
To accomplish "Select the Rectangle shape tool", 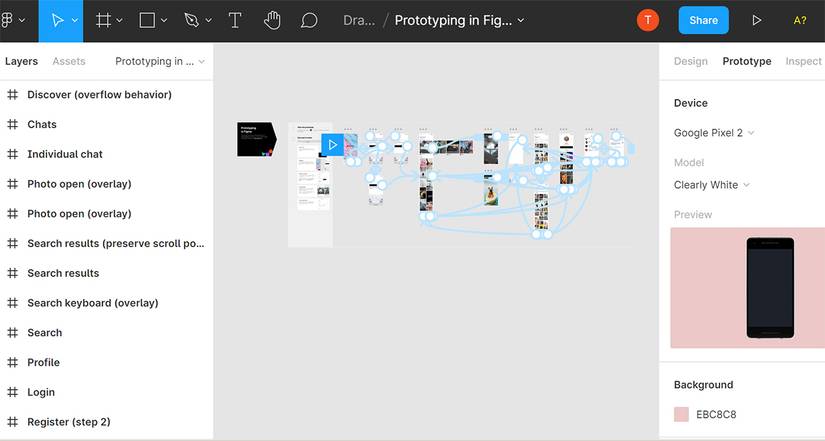I will (147, 21).
